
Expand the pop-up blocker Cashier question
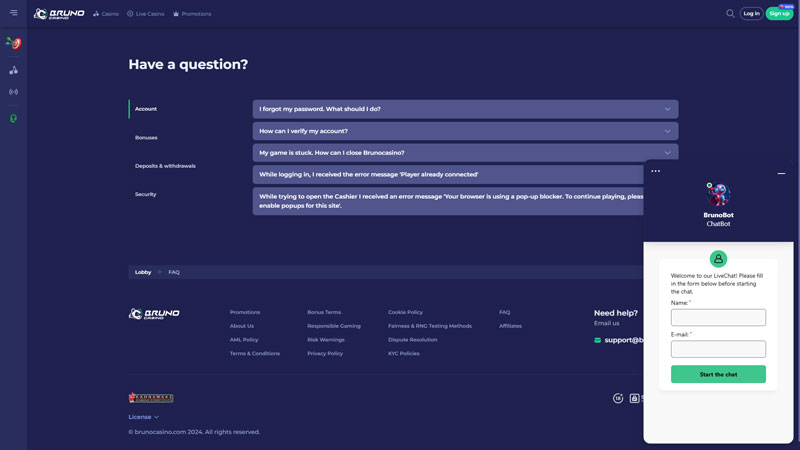(x=448, y=201)
